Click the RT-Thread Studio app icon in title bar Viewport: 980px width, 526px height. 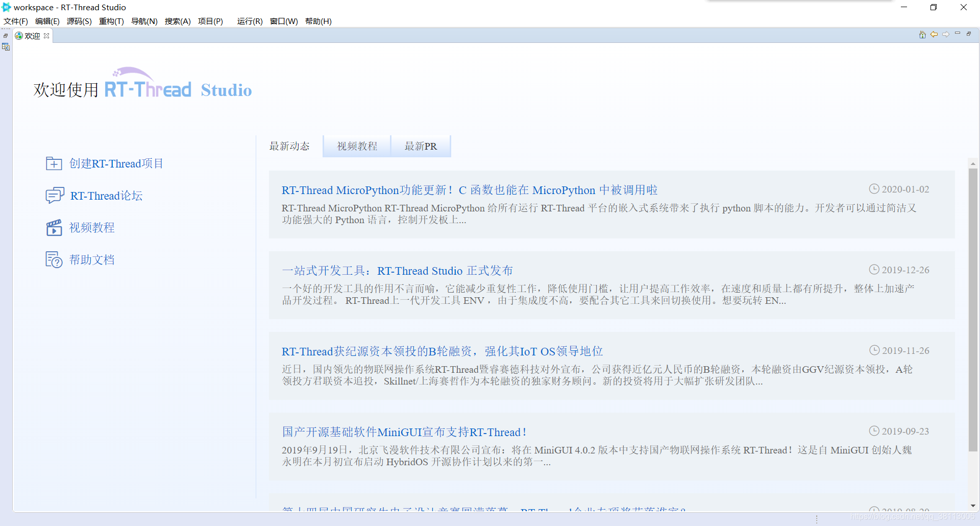7,7
